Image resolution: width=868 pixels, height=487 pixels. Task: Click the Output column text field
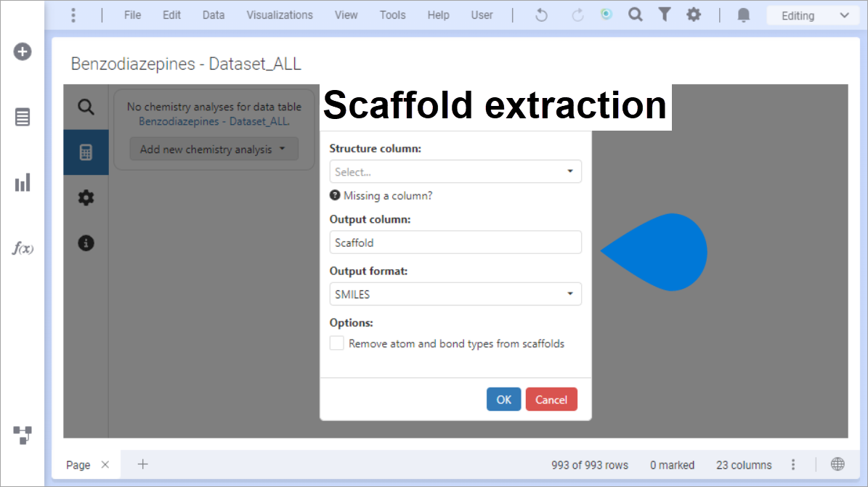tap(455, 242)
